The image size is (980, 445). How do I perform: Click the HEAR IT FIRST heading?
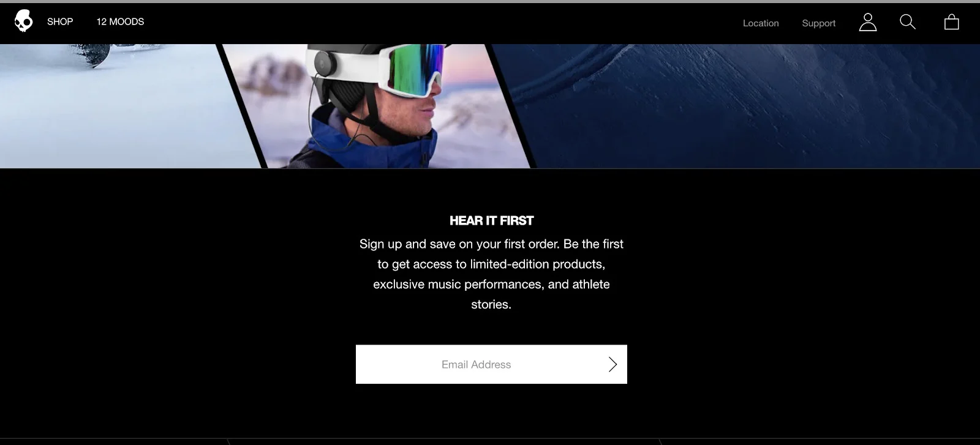[x=491, y=220]
